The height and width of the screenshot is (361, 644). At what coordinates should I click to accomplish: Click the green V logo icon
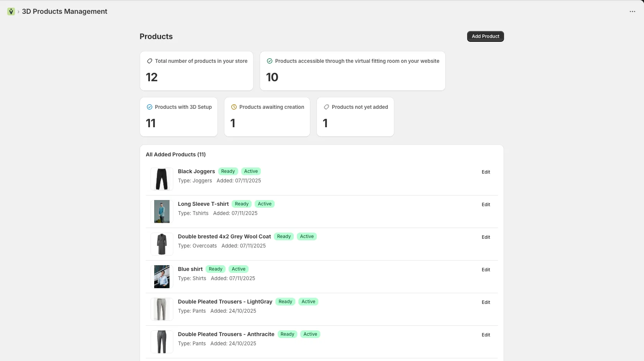pos(10,11)
